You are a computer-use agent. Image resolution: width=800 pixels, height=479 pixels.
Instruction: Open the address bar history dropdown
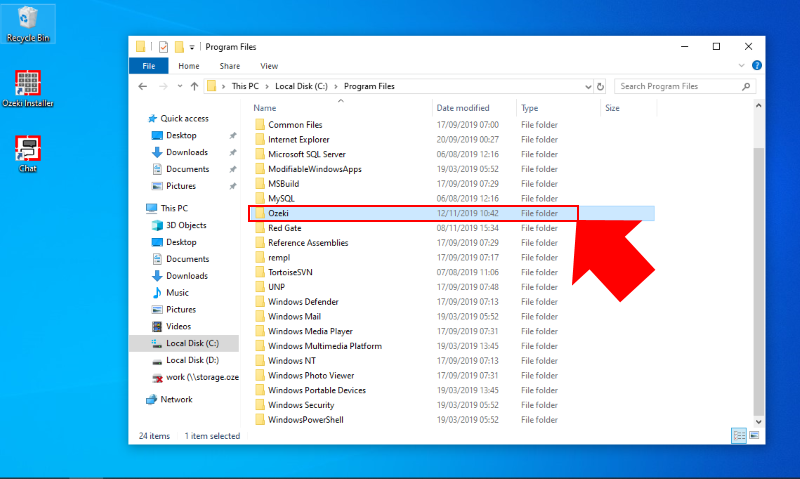click(588, 87)
